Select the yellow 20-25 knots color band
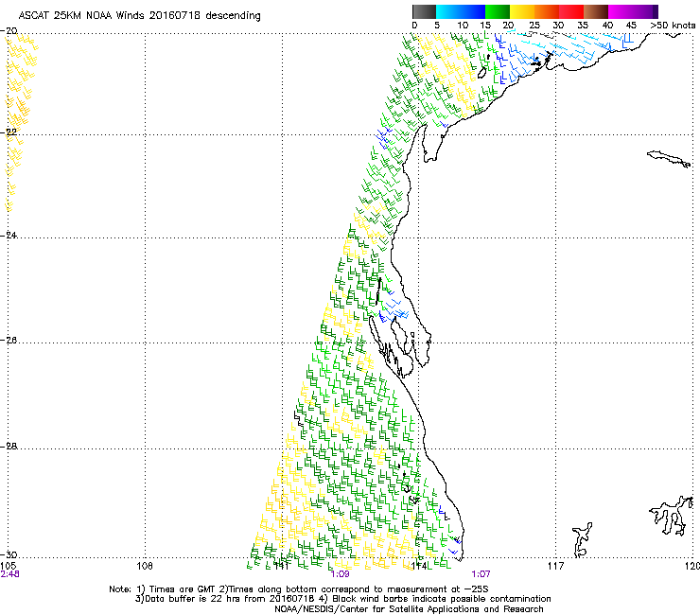 [x=522, y=11]
